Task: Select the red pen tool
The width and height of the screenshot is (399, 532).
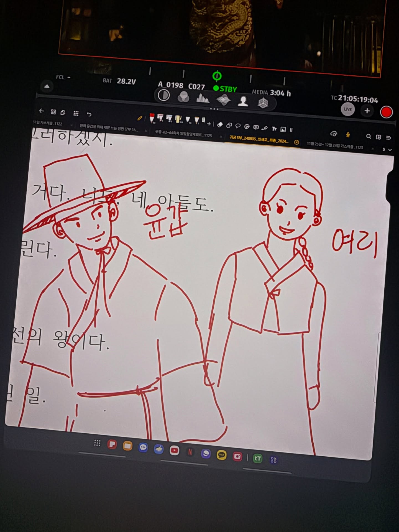Action: click(152, 118)
